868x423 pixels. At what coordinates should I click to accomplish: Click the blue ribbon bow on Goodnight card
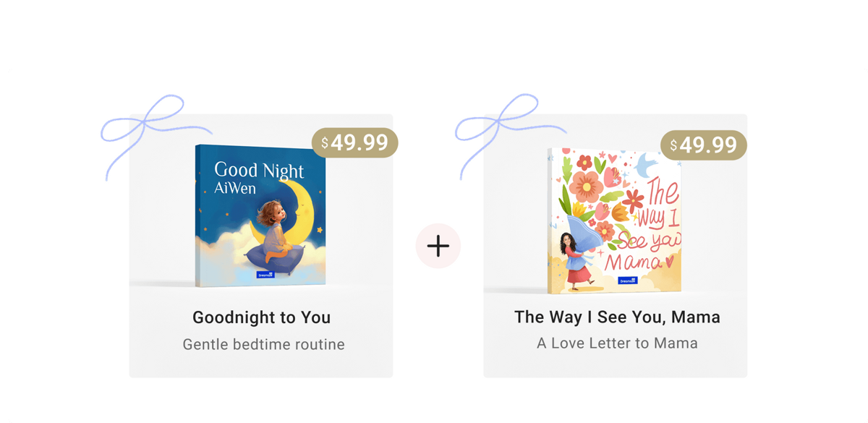coord(156,136)
